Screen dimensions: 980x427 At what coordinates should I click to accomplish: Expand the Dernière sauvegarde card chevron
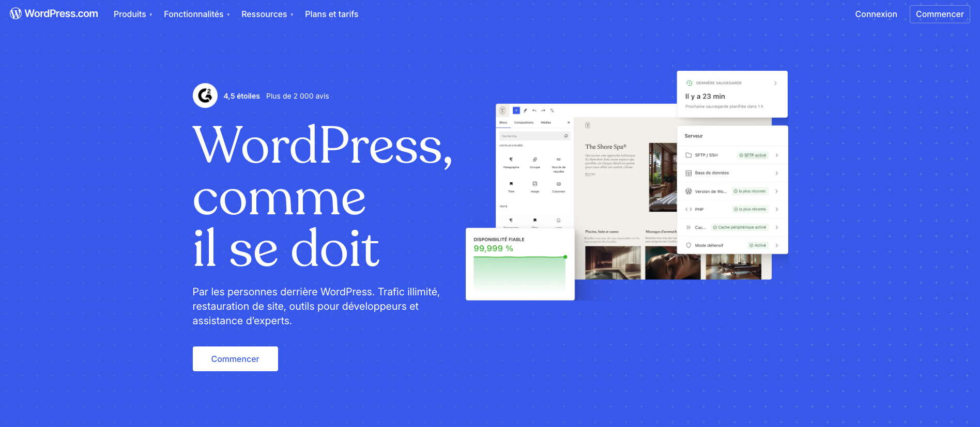point(775,83)
